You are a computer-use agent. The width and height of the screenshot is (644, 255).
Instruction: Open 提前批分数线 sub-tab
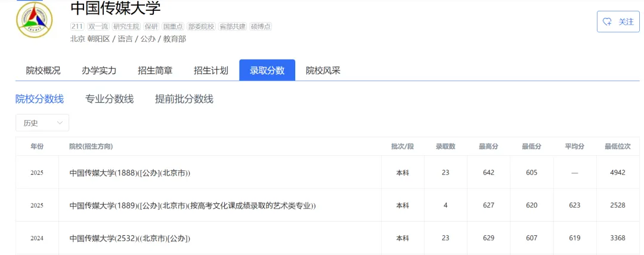point(184,99)
